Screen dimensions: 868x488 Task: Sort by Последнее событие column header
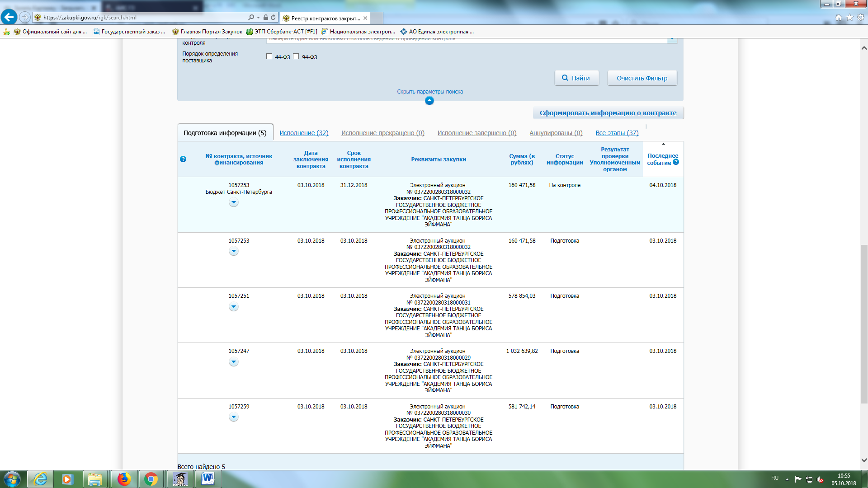point(663,159)
